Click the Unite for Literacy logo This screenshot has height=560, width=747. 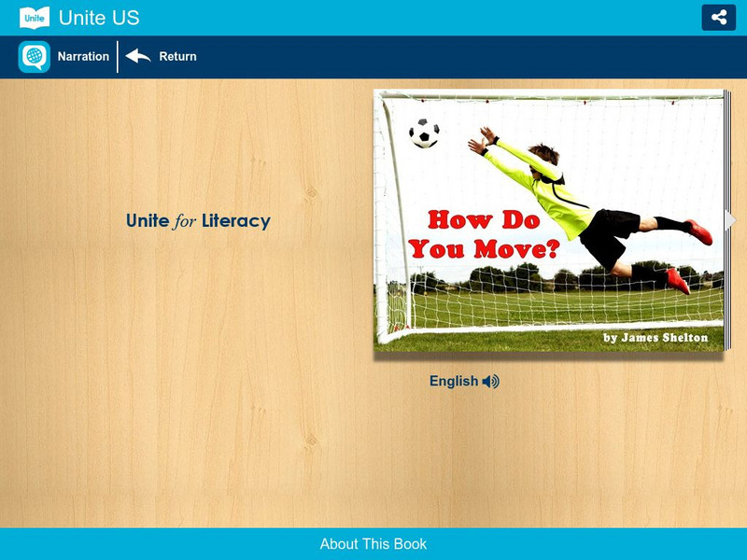coord(198,221)
